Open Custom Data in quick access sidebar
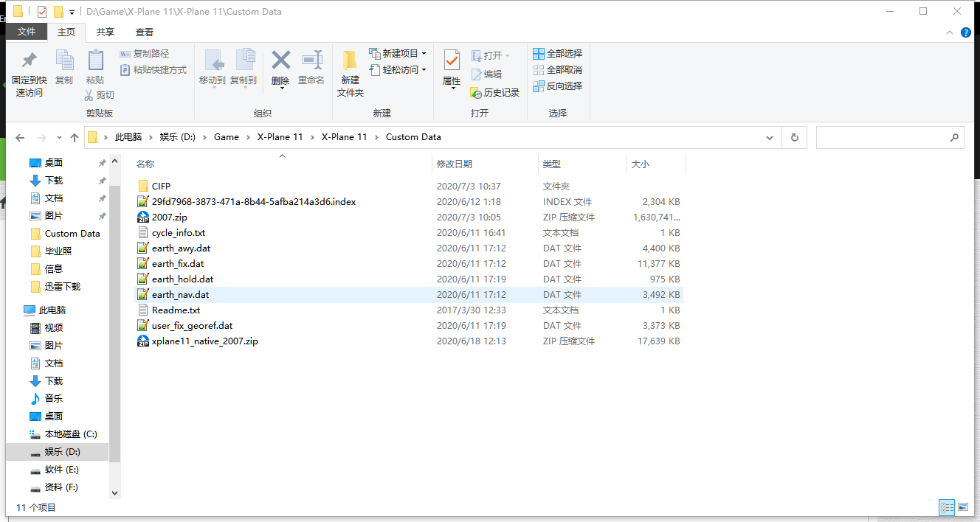The width and height of the screenshot is (980, 522). coord(65,234)
